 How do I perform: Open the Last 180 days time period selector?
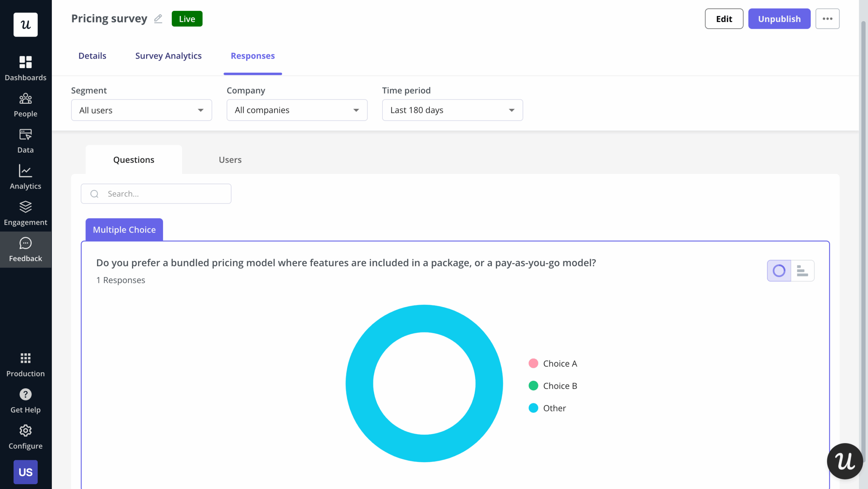452,110
